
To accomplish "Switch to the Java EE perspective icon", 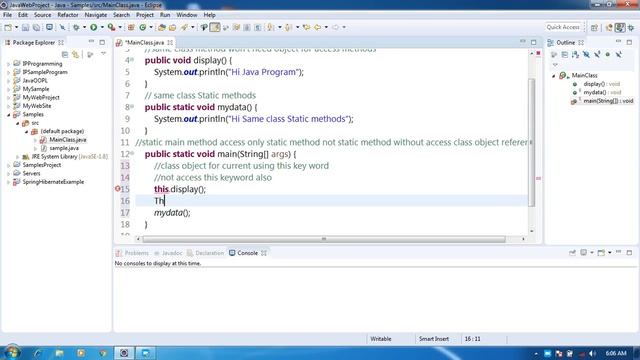I will 609,27.
